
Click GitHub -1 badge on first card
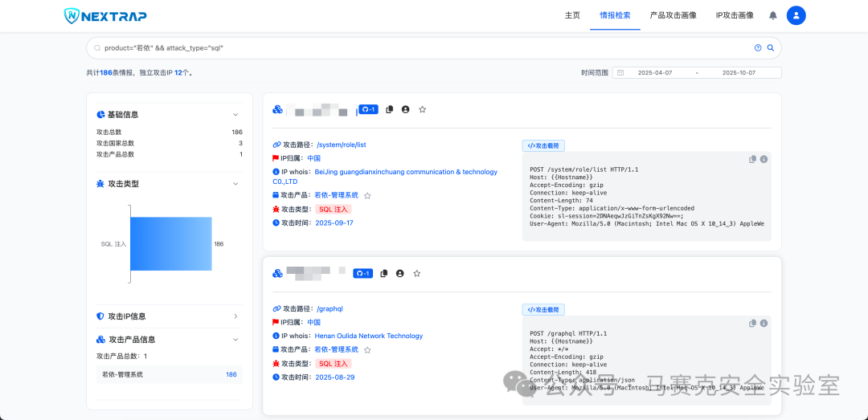[367, 109]
